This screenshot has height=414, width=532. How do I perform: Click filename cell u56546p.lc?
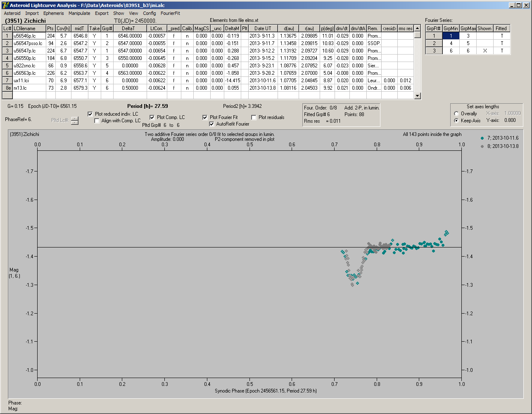click(x=29, y=36)
